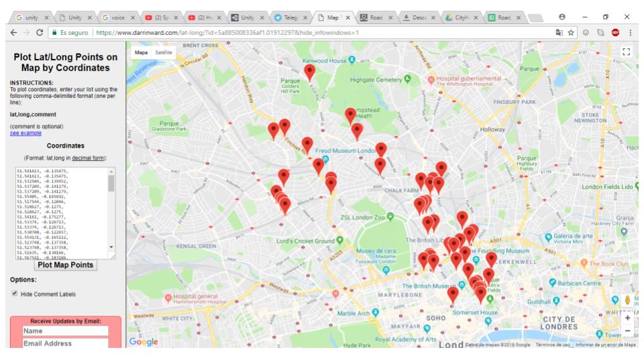Click the ZSL London Zoo marker
This screenshot has height=362, width=644.
(390, 217)
